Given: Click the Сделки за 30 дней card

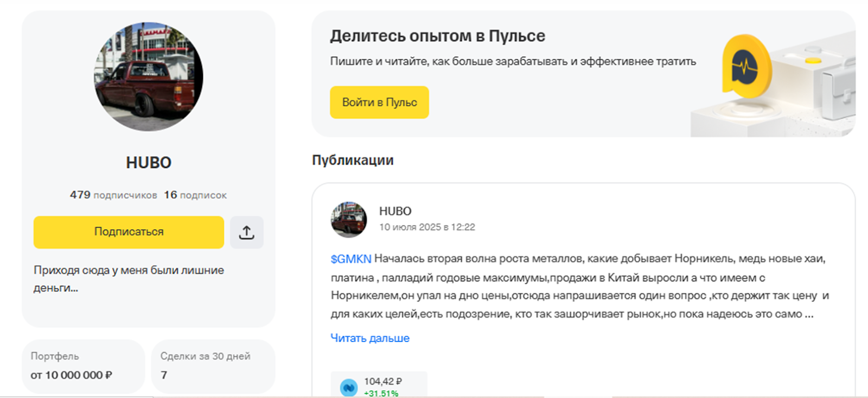Looking at the screenshot, I should pyautogui.click(x=213, y=366).
